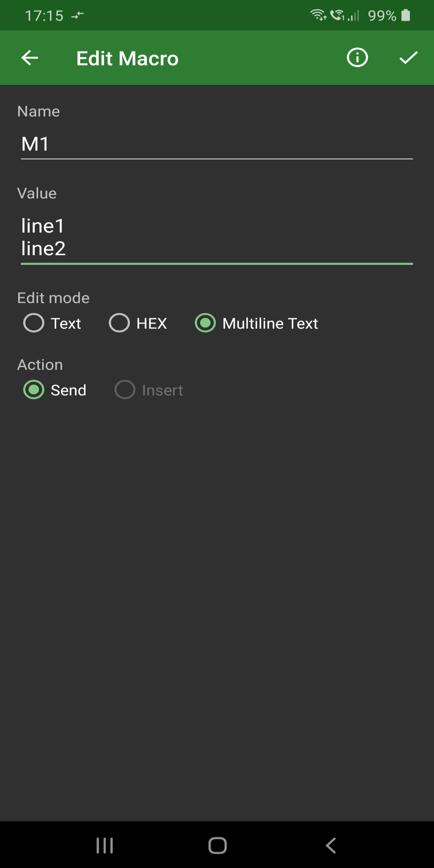Image resolution: width=434 pixels, height=868 pixels.
Task: Tap the Edit Macro title text
Action: pyautogui.click(x=127, y=58)
